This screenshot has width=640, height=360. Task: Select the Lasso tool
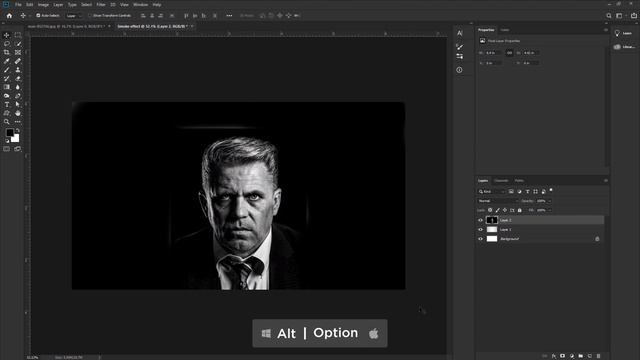pyautogui.click(x=7, y=44)
